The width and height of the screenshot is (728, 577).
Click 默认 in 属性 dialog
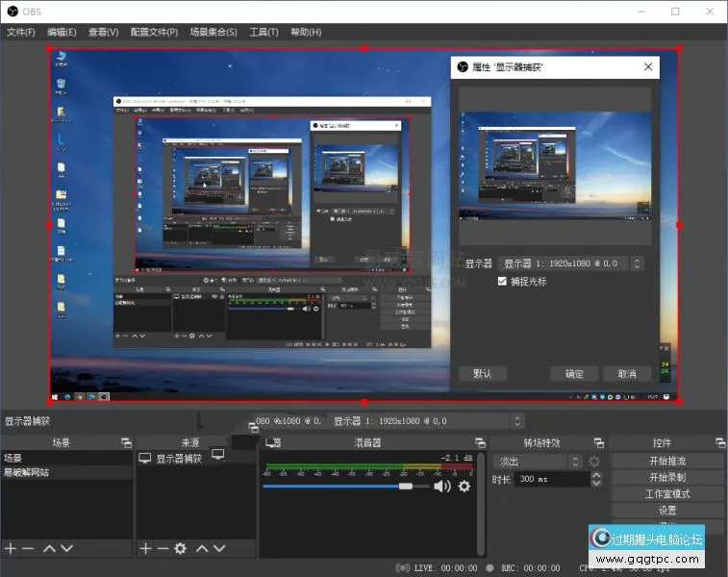click(x=483, y=374)
